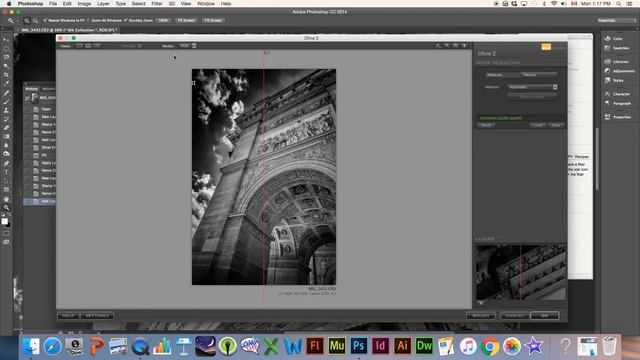Image resolution: width=640 pixels, height=360 pixels.
Task: Click the OK button in Dfine
Action: (x=544, y=316)
